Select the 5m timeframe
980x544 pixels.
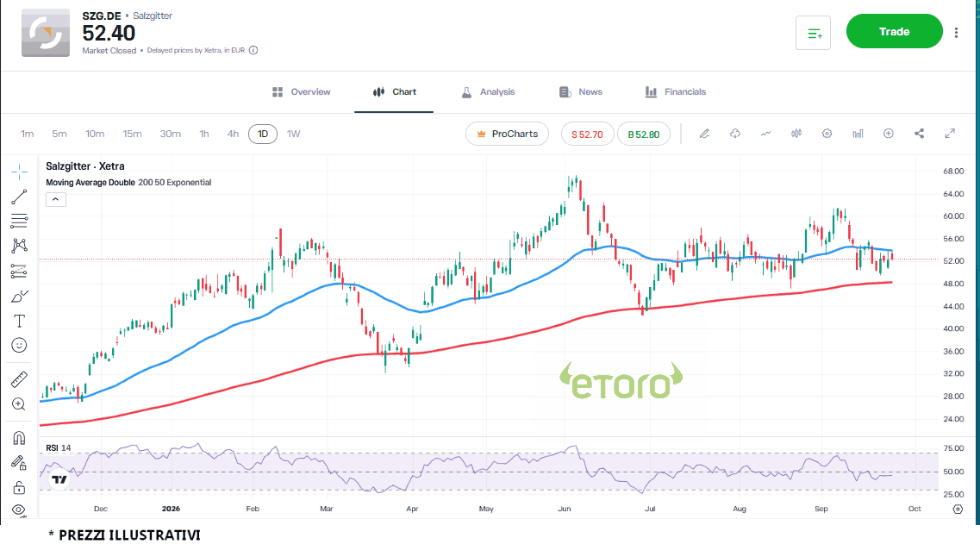[59, 134]
